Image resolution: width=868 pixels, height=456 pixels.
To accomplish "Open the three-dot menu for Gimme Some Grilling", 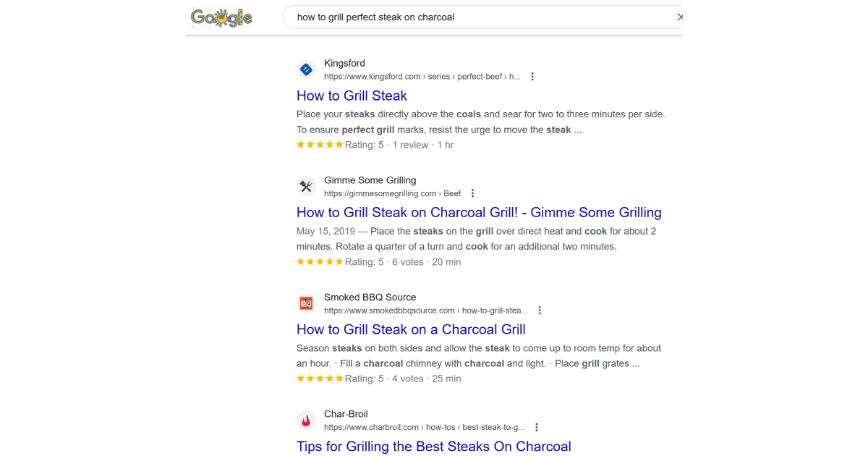I will [472, 193].
